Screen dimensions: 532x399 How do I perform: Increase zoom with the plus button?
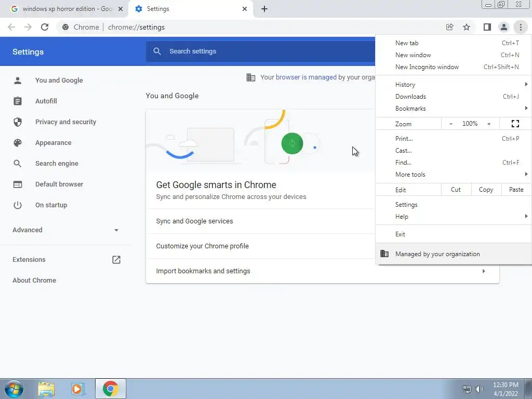489,124
